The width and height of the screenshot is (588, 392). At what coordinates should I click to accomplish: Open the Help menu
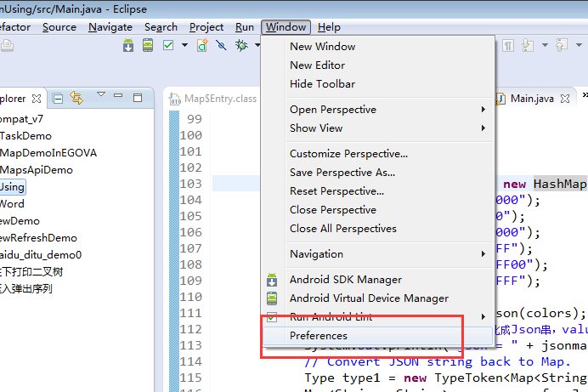click(329, 27)
